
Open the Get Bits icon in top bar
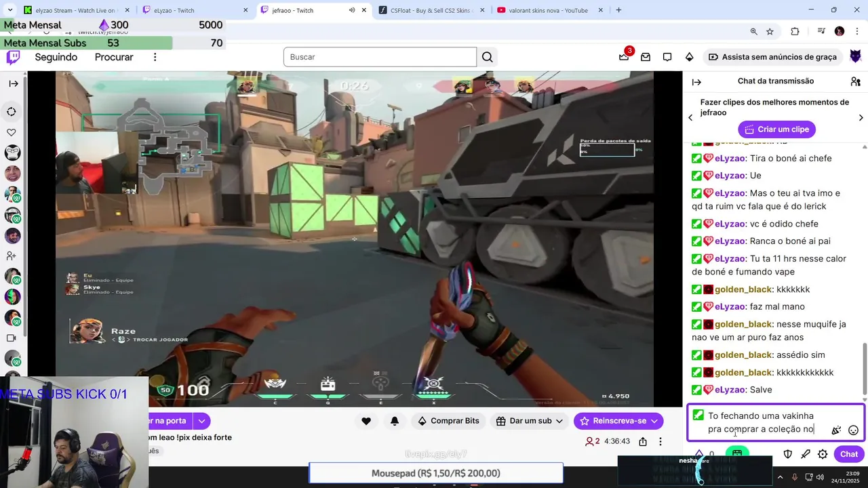coord(689,57)
